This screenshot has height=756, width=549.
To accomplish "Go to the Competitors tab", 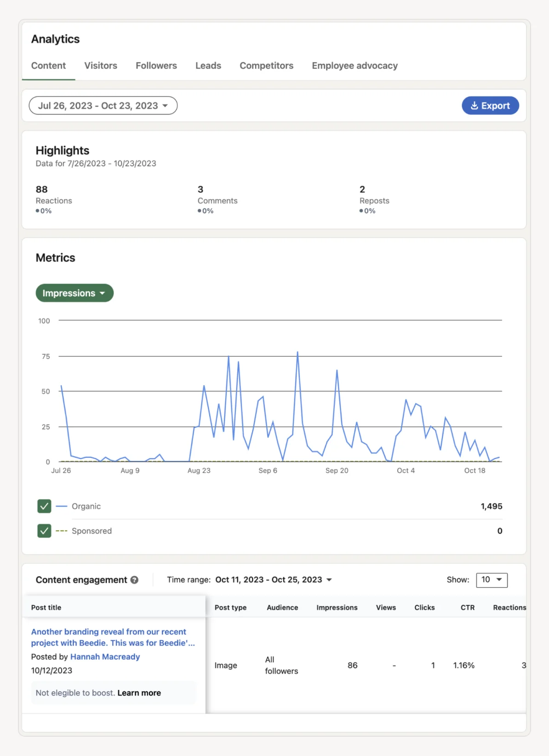I will (267, 66).
